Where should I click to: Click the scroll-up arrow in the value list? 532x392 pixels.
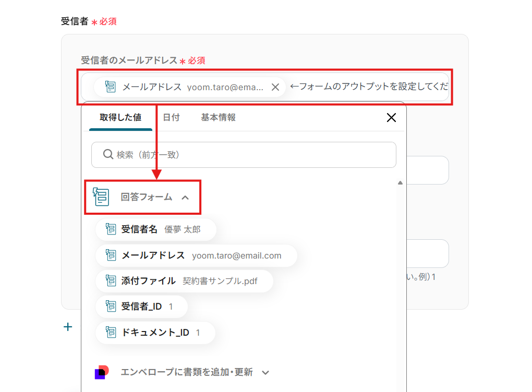[400, 183]
